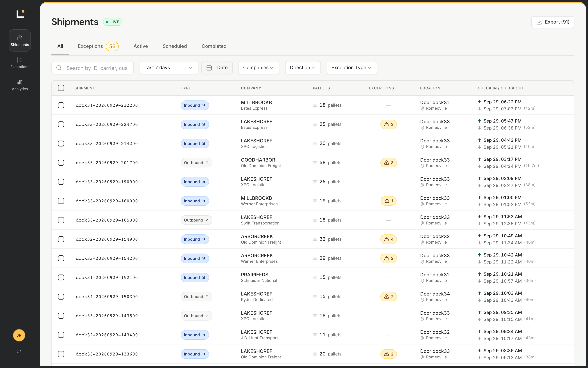
Task: Open shipment dock33-20260929-165300
Action: pyautogui.click(x=107, y=220)
